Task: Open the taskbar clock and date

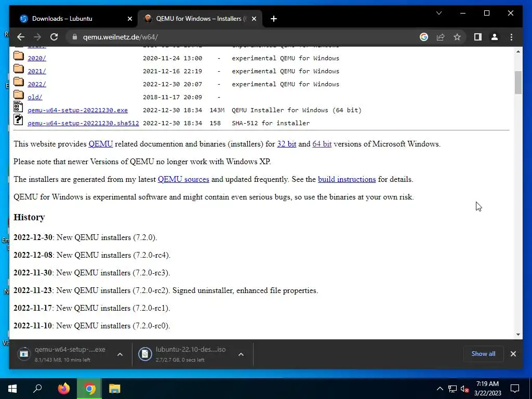Action: point(487,389)
